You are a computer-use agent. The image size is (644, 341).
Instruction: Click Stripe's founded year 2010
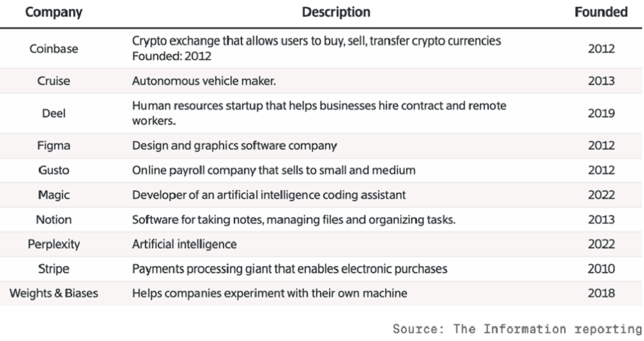601,269
